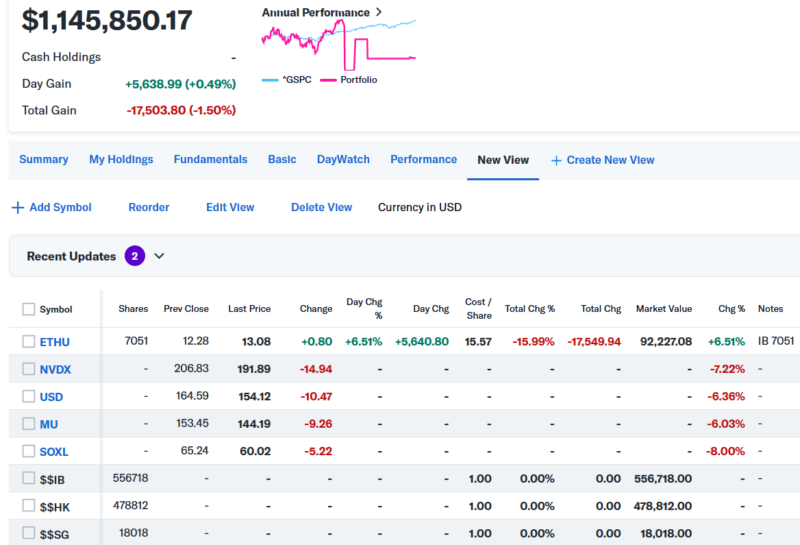Switch to the My Holdings tab
This screenshot has width=800, height=545.
(121, 160)
